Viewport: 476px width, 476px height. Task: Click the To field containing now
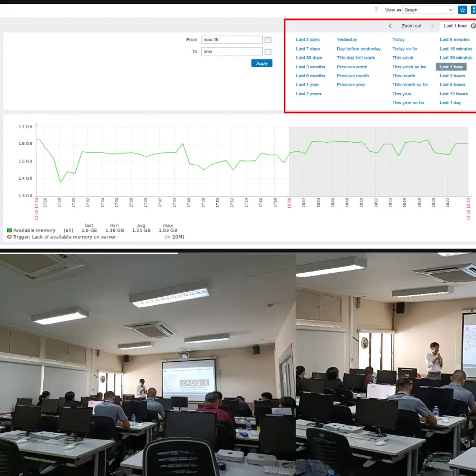coord(231,52)
